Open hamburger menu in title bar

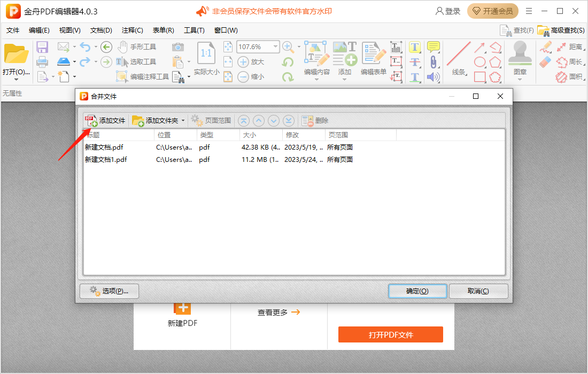click(529, 11)
